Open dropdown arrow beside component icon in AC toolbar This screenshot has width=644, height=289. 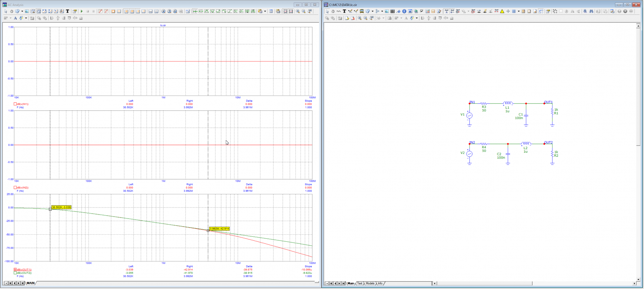(22, 11)
